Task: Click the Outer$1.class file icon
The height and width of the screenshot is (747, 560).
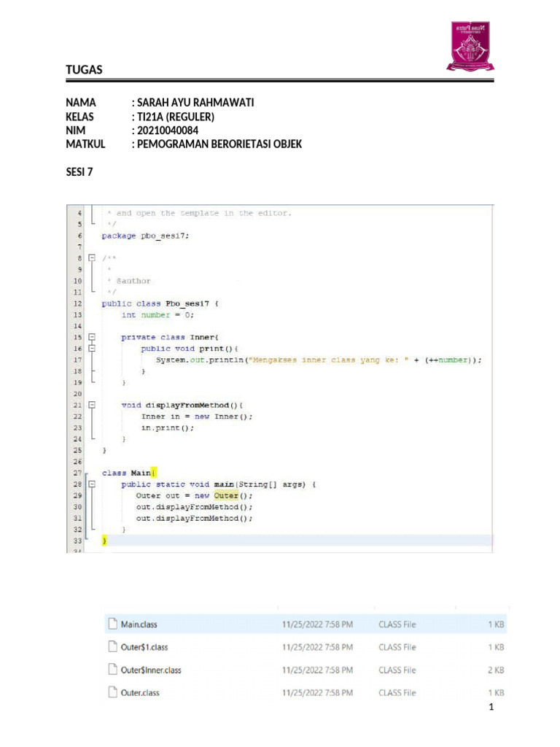Action: point(112,646)
